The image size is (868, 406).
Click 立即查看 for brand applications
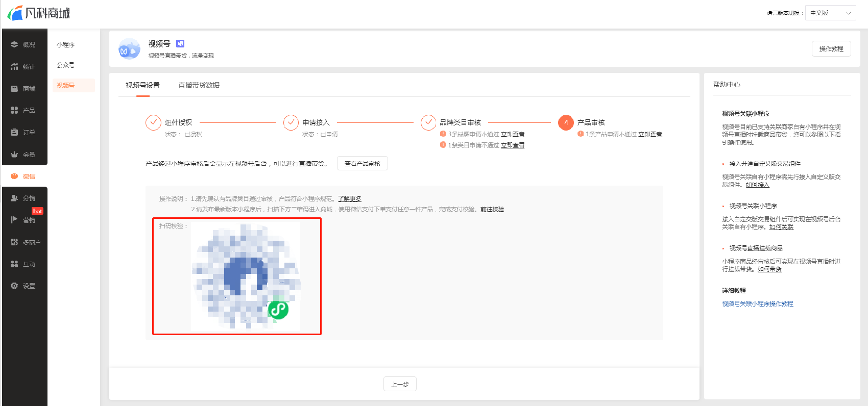(513, 134)
